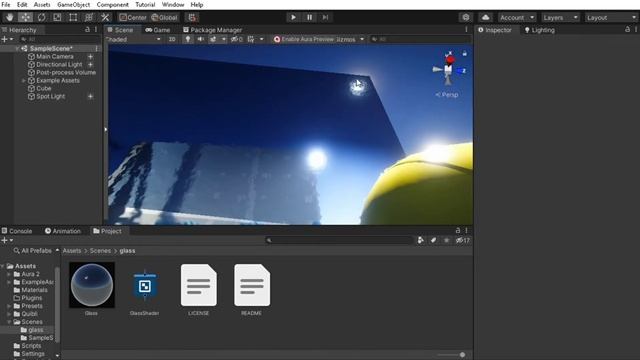Viewport: 640px width, 360px height.
Task: Step one frame forward
Action: (x=325, y=17)
